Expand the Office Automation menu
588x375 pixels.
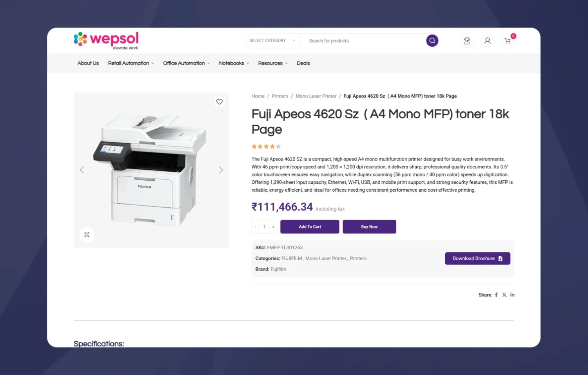tap(187, 63)
